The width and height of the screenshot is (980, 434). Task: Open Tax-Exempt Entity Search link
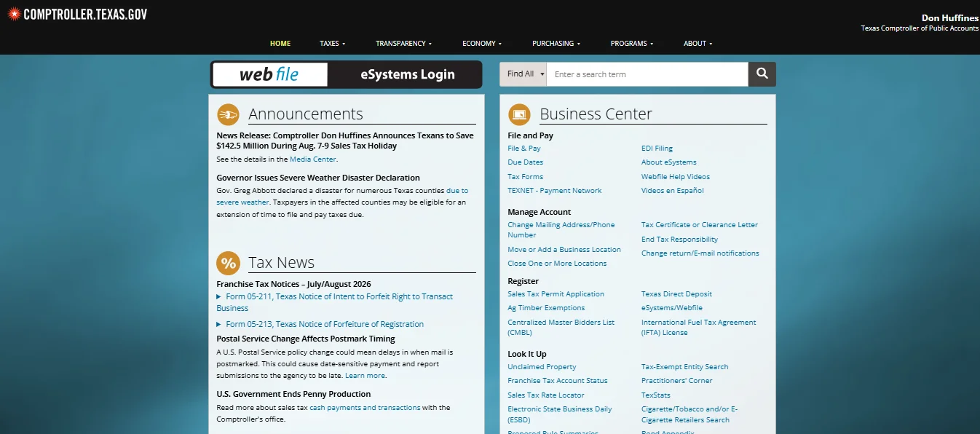[x=685, y=367]
